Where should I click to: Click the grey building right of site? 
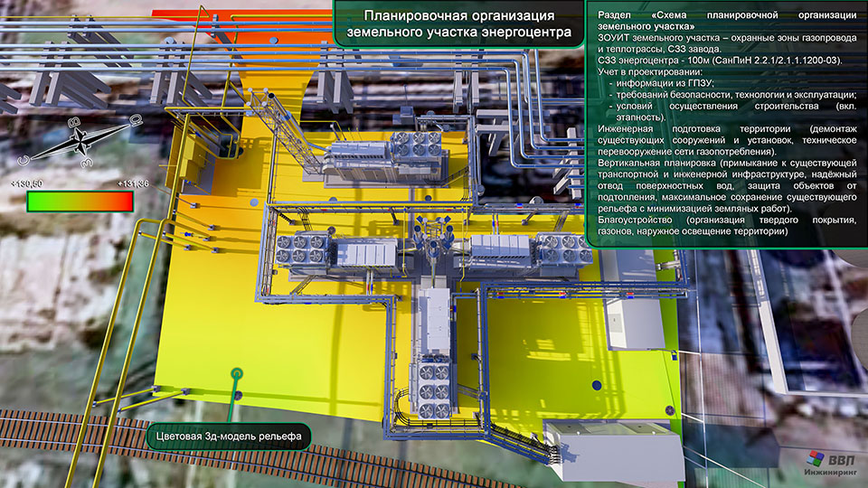point(635,324)
